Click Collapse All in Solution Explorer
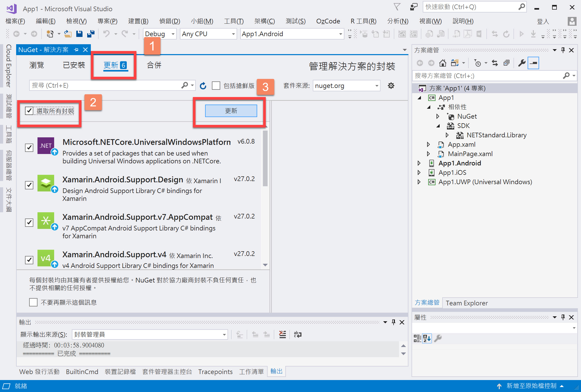Viewport: 581px width, 392px height. [x=507, y=63]
